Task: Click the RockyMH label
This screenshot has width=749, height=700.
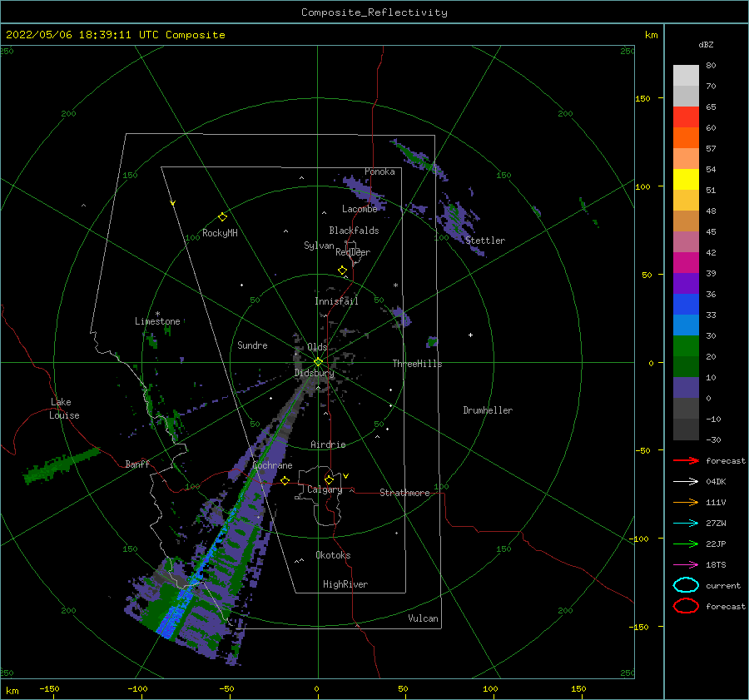Action: [x=220, y=233]
